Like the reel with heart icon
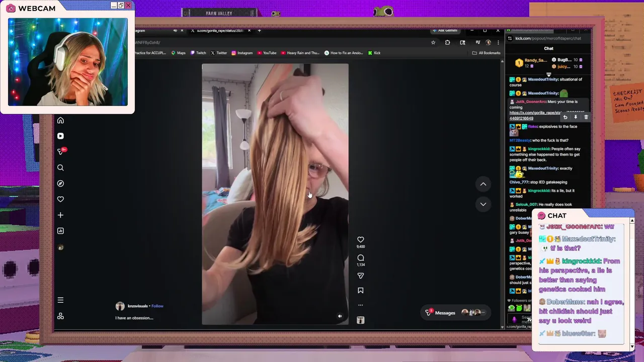 [x=360, y=240]
